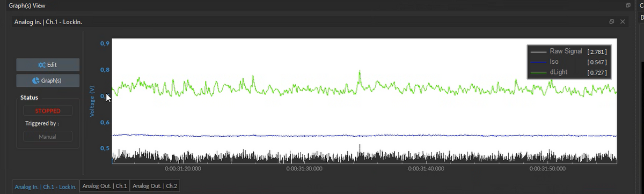Select Raw Signal legend entry
This screenshot has height=194, width=644.
569,51
